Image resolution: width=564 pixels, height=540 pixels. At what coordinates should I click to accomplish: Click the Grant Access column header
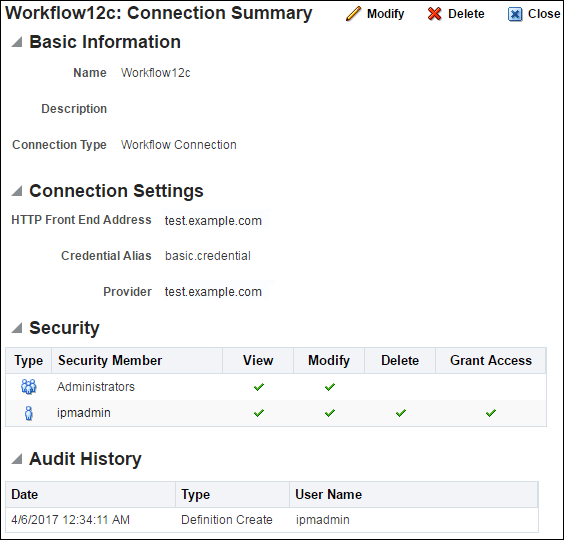pos(491,360)
